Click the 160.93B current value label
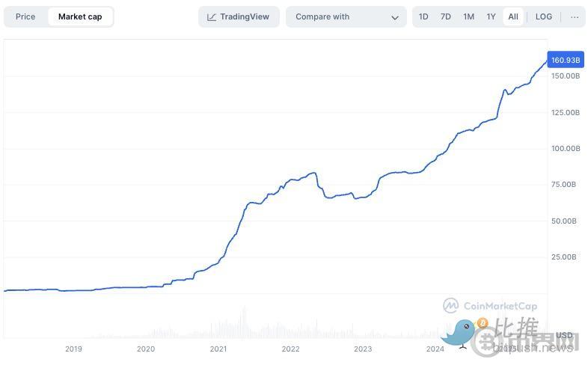Viewport: 588px width, 368px height. [565, 60]
